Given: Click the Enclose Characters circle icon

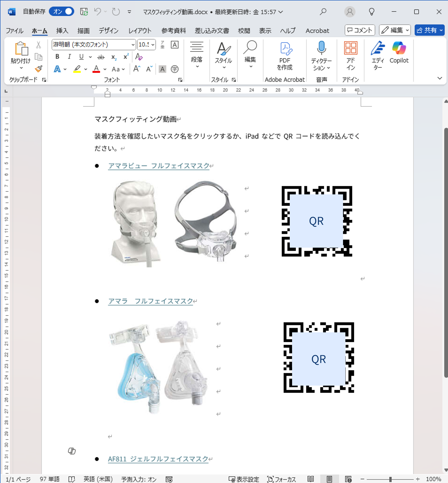Looking at the screenshot, I should pos(175,69).
